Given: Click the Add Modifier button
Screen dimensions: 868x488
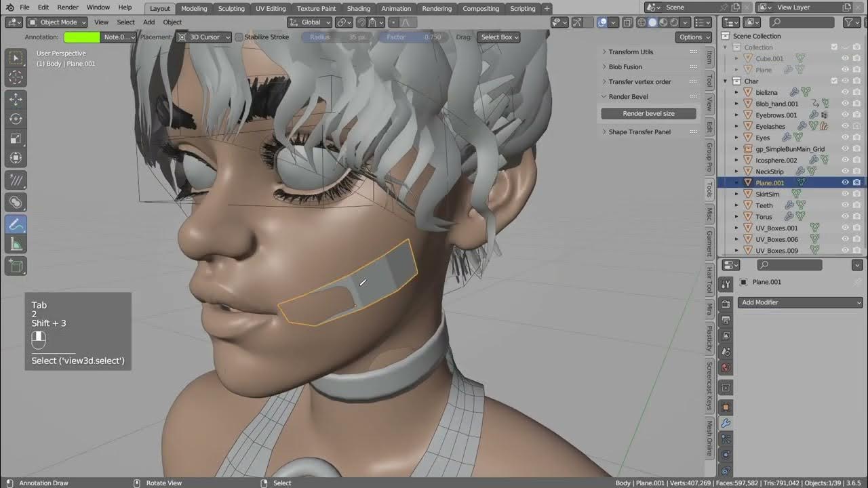Looking at the screenshot, I should pyautogui.click(x=800, y=302).
